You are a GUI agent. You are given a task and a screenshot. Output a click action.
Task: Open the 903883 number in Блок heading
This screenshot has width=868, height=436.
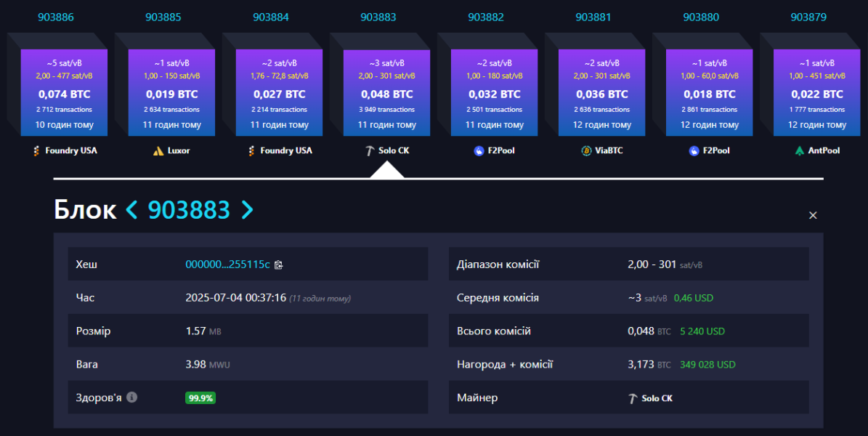(189, 210)
